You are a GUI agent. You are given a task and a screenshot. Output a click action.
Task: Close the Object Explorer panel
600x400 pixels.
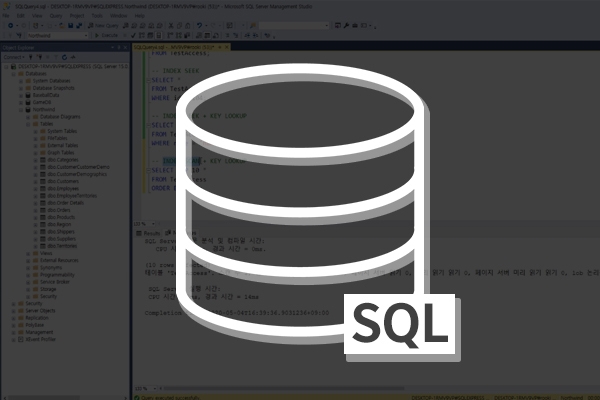click(x=125, y=47)
